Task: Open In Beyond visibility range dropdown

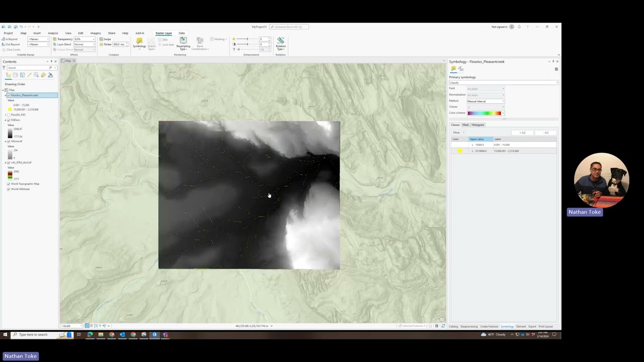Action: [x=38, y=39]
